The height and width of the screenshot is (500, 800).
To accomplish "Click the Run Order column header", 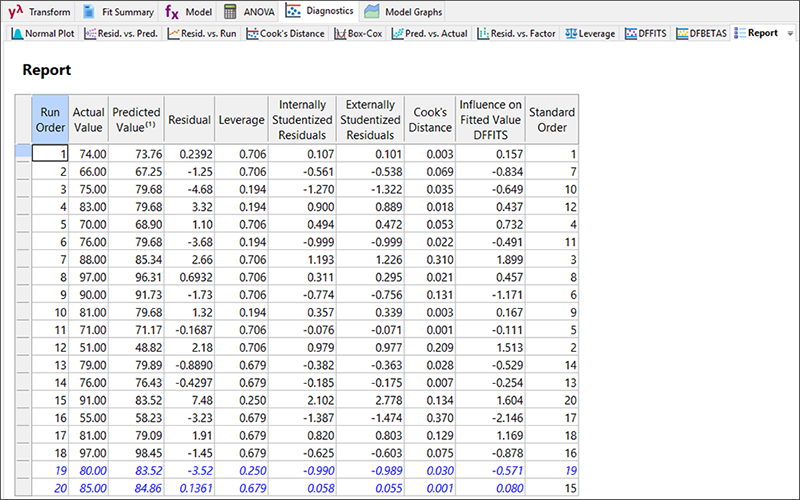I will click(50, 119).
